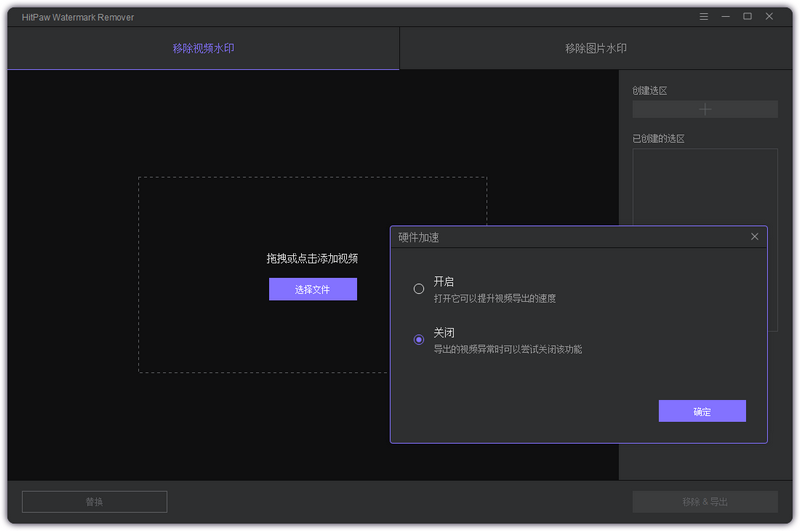
Task: Minimize the HitPaw Watermark Remover window
Action: coord(726,16)
